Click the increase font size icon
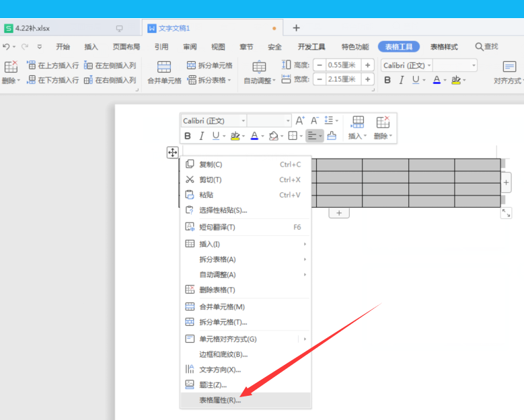This screenshot has width=524, height=420. pos(301,121)
